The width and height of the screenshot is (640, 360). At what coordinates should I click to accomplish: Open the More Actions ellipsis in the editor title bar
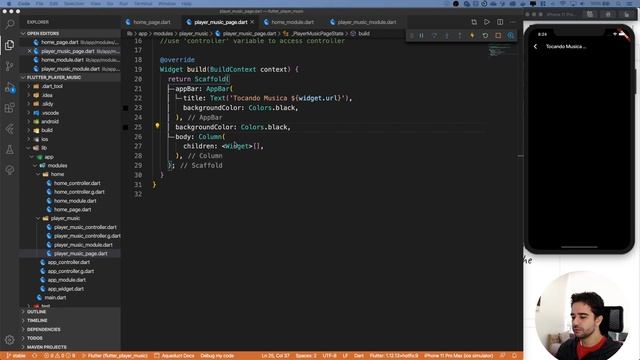click(513, 22)
